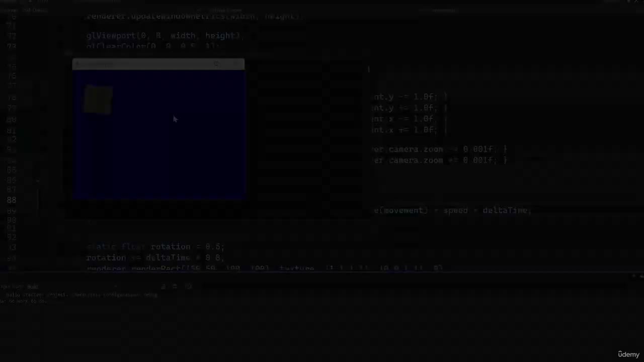The width and height of the screenshot is (644, 362).
Task: Click the rotation += deltaTime code line
Action: pyautogui.click(x=155, y=257)
